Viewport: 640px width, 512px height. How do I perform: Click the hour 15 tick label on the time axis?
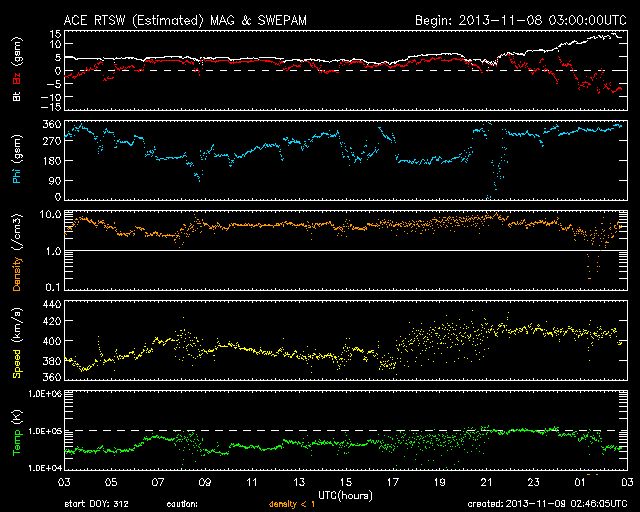[346, 483]
